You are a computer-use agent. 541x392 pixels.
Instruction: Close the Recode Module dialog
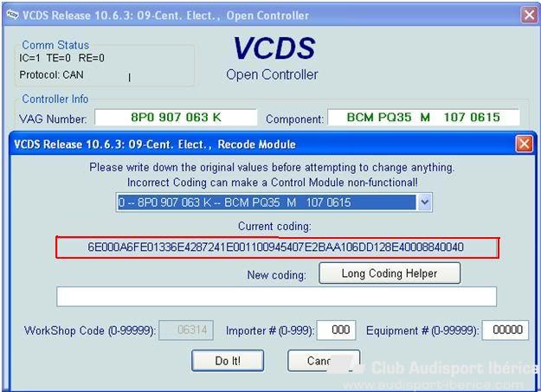[x=524, y=143]
